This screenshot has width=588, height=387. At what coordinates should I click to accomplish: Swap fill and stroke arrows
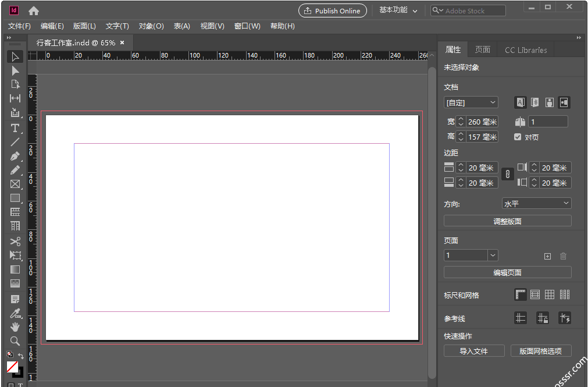[21, 356]
